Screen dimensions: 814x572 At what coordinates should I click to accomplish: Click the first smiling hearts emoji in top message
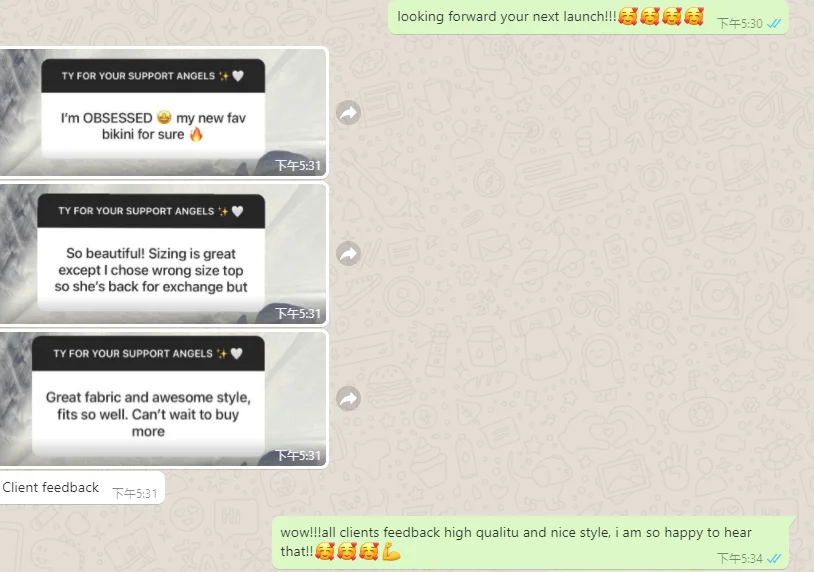coord(628,17)
